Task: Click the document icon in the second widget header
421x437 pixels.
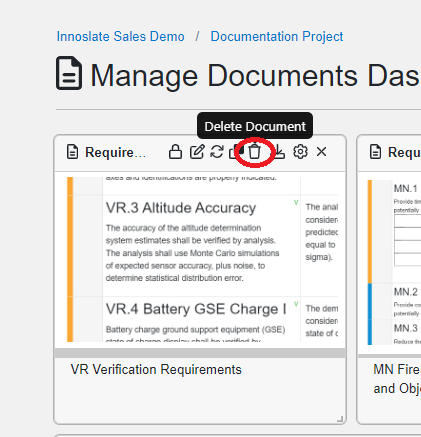Action: pyautogui.click(x=375, y=152)
